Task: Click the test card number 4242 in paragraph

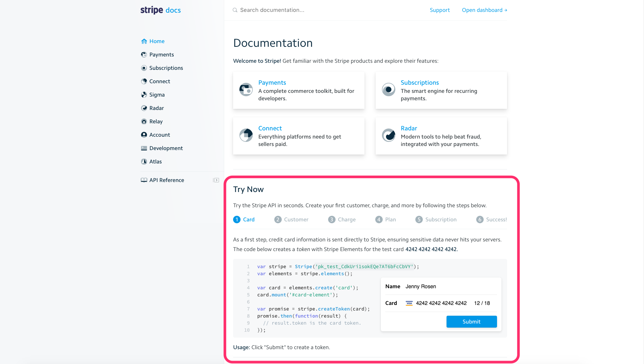Action: 431,249
